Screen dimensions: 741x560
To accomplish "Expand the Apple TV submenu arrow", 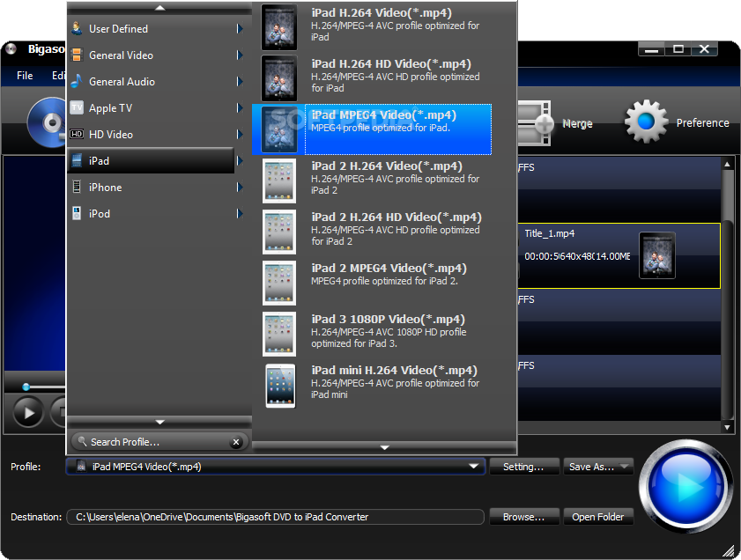I will coord(240,108).
